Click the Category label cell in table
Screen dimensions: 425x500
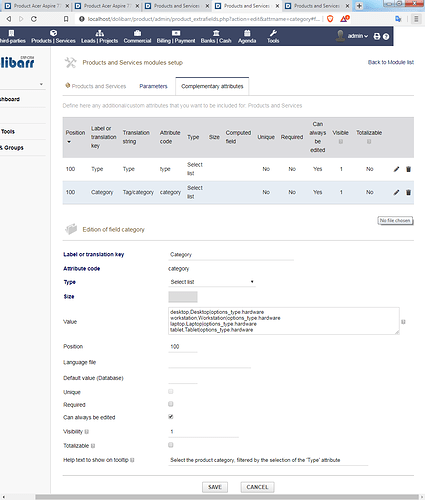102,192
